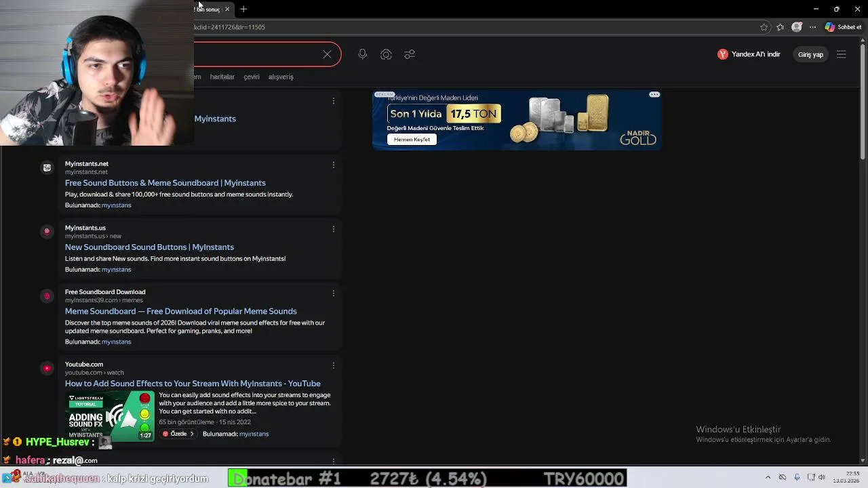Click Myinstants.net site favicon
This screenshot has width=868, height=488.
pos(47,167)
